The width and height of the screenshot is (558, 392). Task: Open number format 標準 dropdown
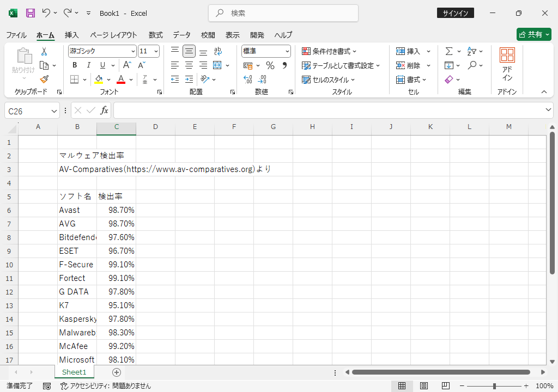click(287, 51)
